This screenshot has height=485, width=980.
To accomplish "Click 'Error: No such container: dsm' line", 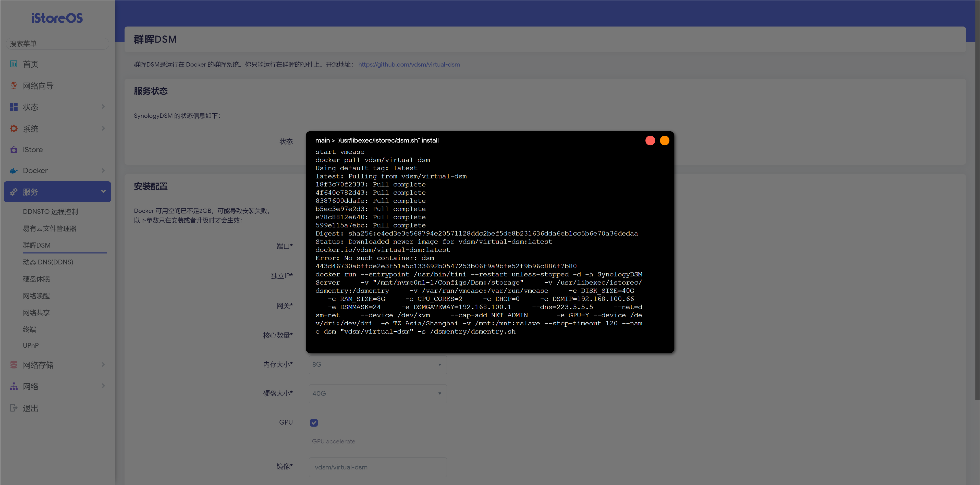I will point(375,258).
